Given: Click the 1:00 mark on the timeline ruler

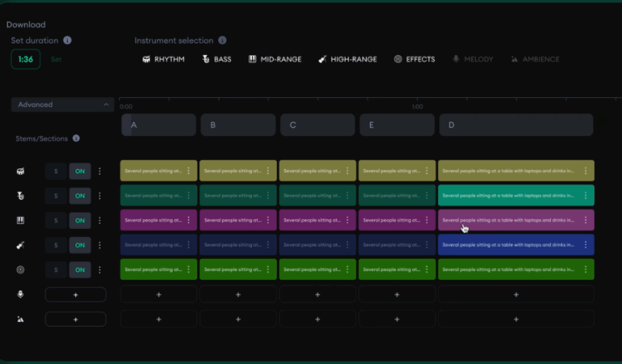Looking at the screenshot, I should (x=417, y=107).
